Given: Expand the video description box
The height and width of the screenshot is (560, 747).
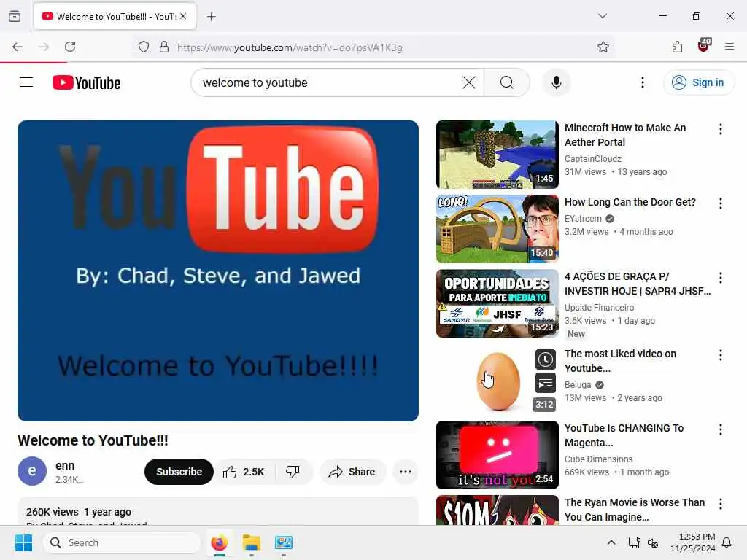Looking at the screenshot, I should coord(218,511).
